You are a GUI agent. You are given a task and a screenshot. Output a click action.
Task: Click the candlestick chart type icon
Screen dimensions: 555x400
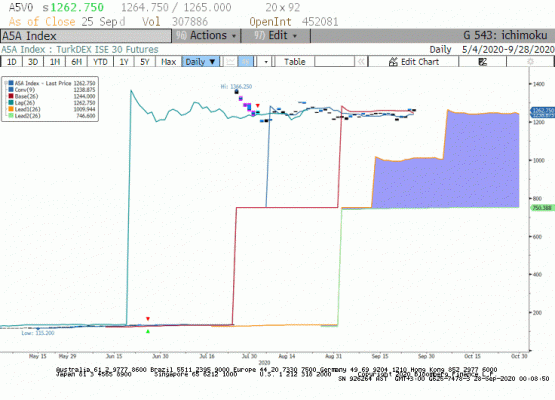[246, 62]
